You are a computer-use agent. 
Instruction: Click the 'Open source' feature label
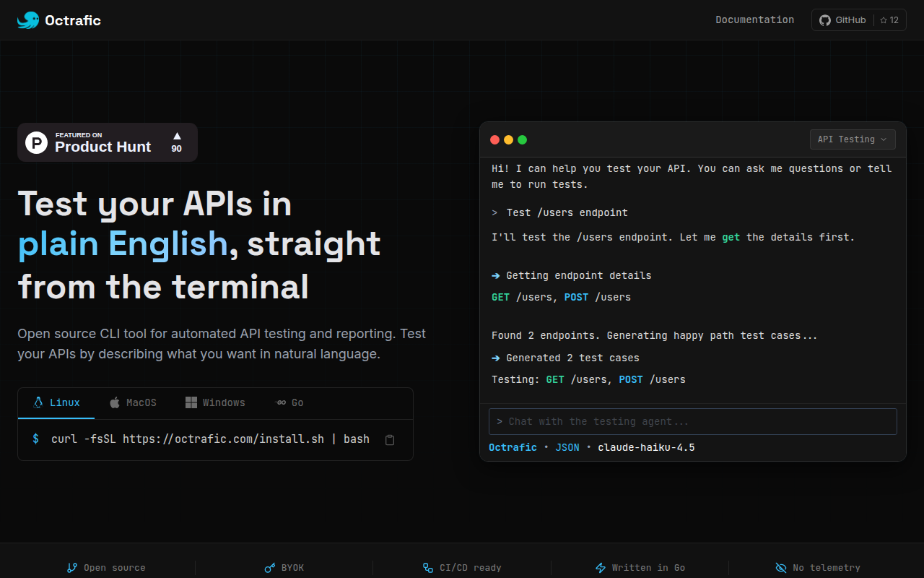(x=115, y=568)
